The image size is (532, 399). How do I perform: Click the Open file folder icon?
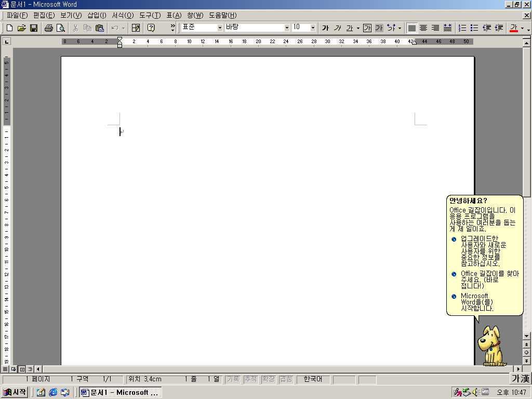tap(21, 28)
